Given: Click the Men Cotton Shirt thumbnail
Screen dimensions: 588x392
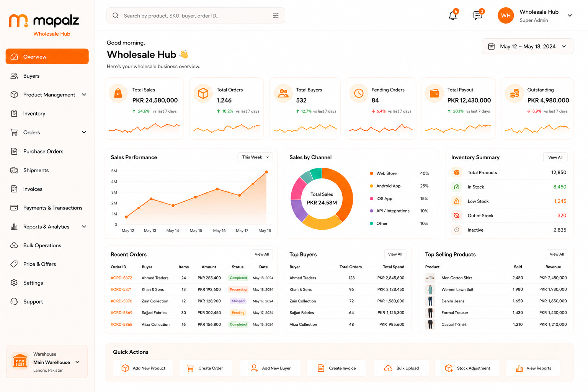Looking at the screenshot, I should pyautogui.click(x=430, y=278).
